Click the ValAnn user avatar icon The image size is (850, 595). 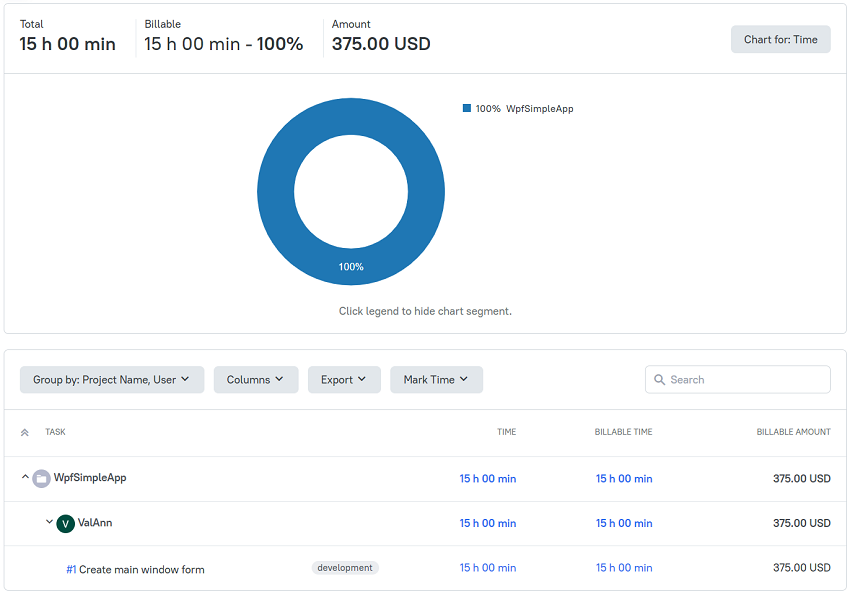coord(66,523)
